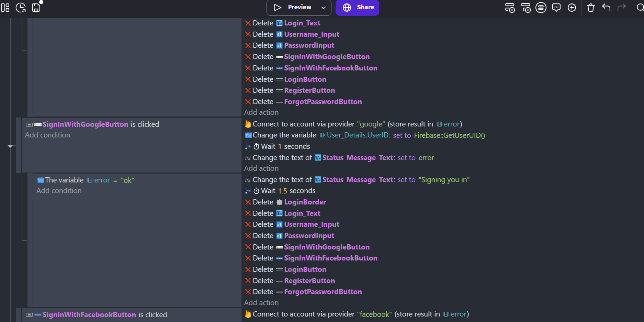Image resolution: width=644 pixels, height=322 pixels.
Task: Click the circled plus add-other-event icon
Action: point(572,8)
